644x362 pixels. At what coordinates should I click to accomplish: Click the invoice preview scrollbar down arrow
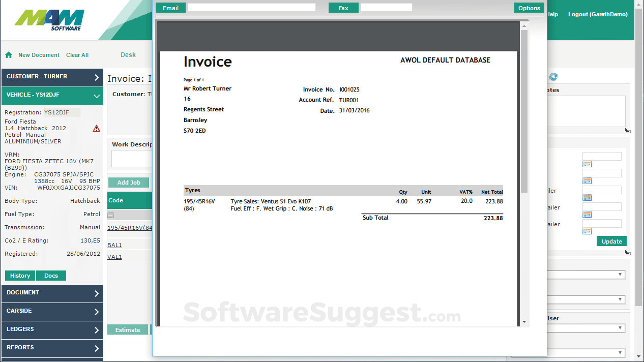524,322
